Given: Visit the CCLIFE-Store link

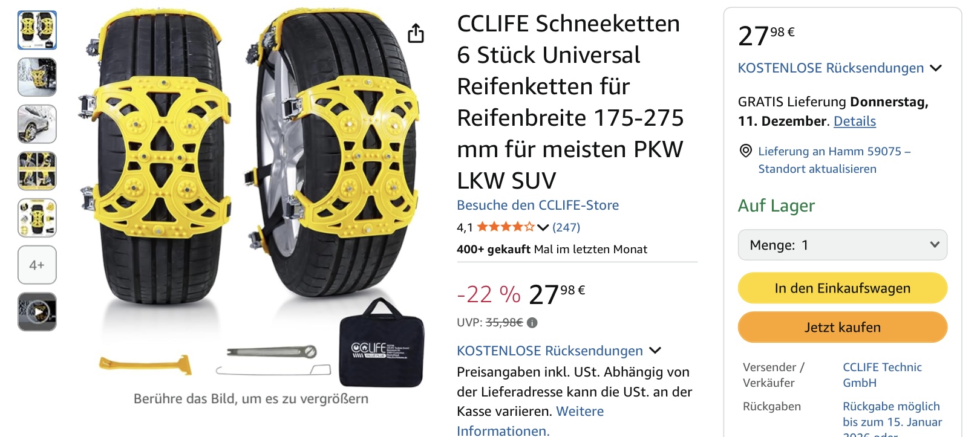Looking at the screenshot, I should coord(538,206).
